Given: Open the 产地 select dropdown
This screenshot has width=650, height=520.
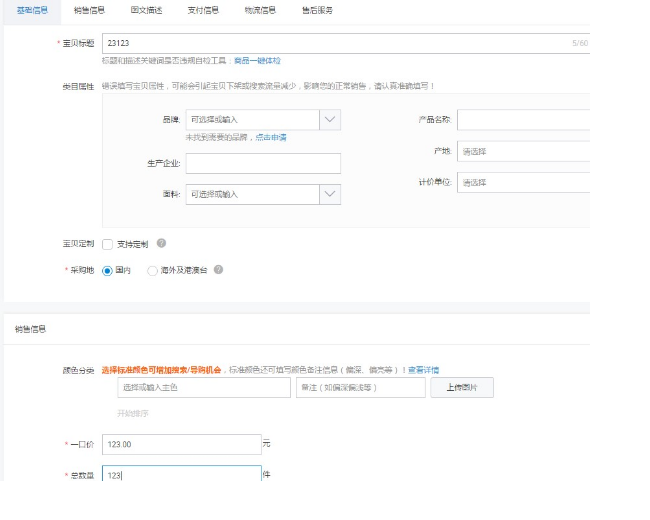Looking at the screenshot, I should click(x=524, y=151).
